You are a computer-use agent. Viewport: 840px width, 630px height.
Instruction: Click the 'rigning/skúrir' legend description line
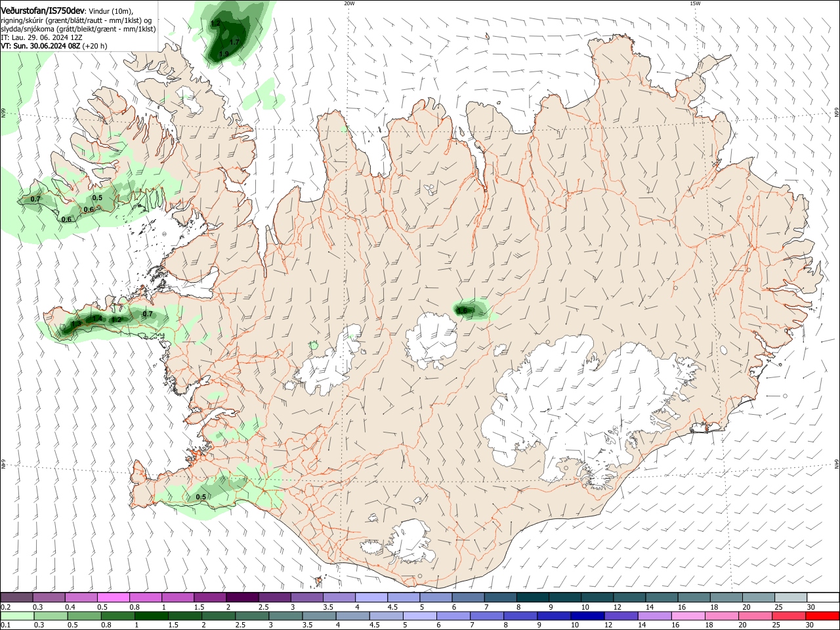click(x=77, y=20)
